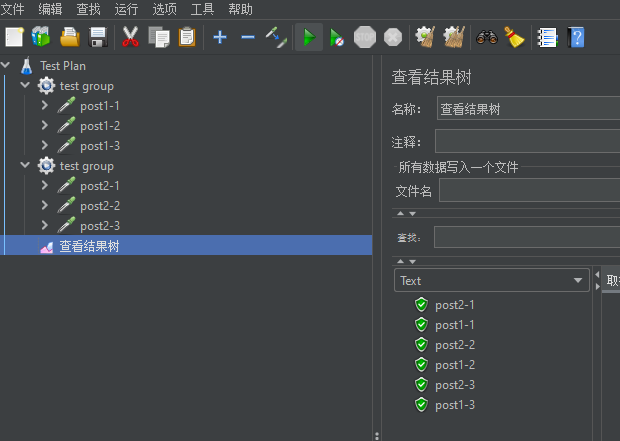The height and width of the screenshot is (441, 620).
Task: Click the New test plan icon
Action: pos(14,37)
